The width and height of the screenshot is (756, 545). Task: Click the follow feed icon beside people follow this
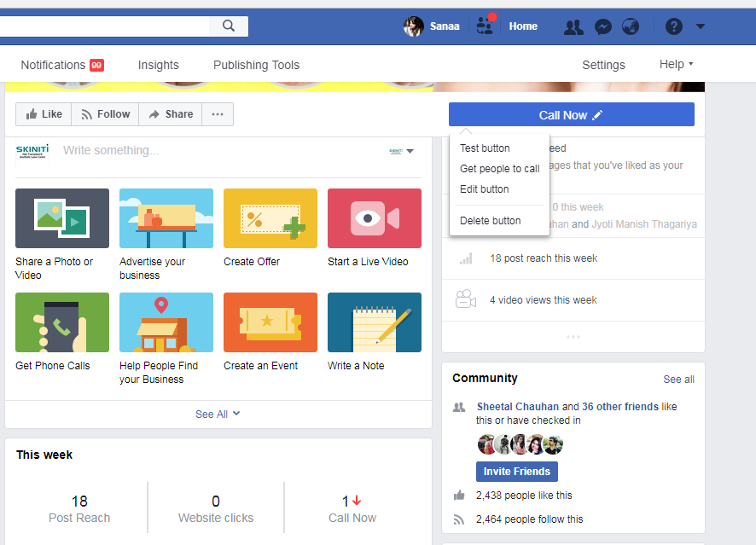pos(459,519)
